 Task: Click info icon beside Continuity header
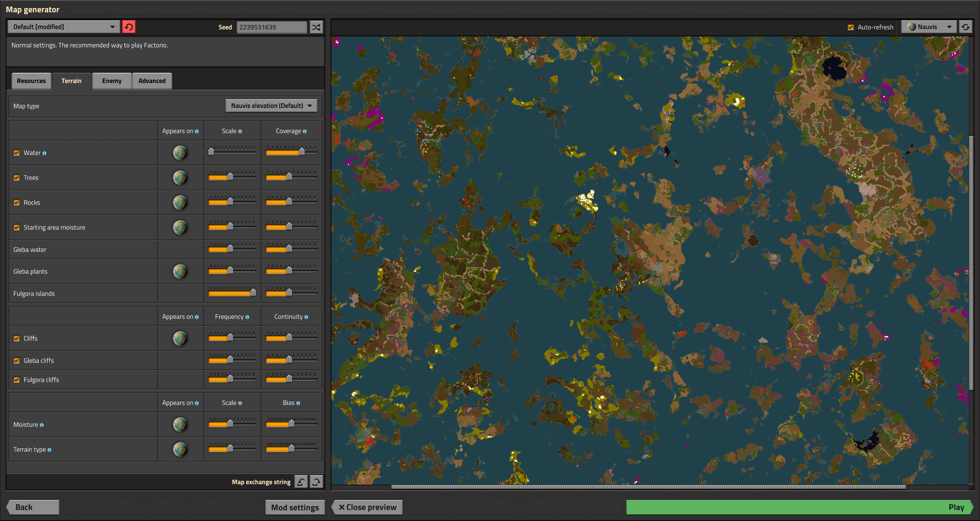pyautogui.click(x=306, y=317)
